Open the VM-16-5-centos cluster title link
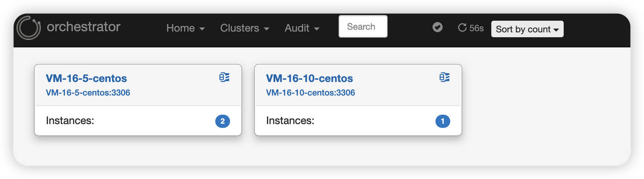This screenshot has width=644, height=179. pos(86,79)
